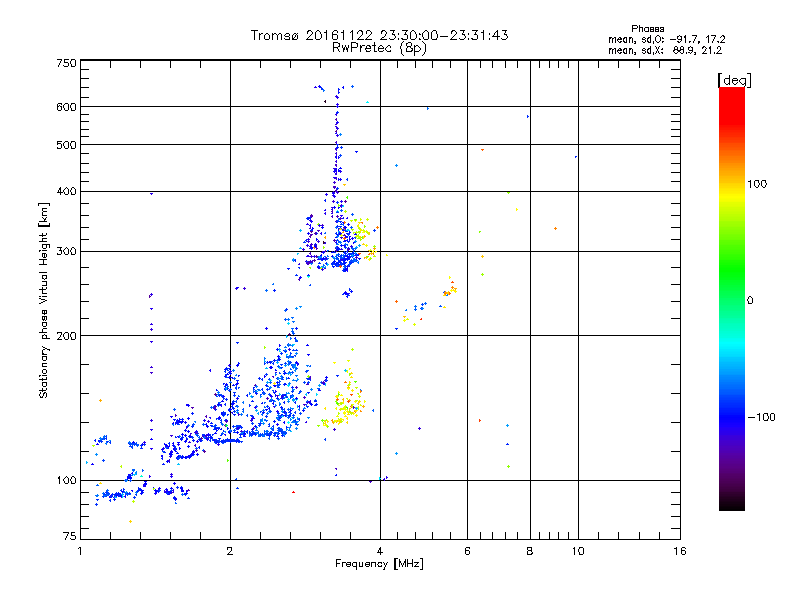This screenshot has height=600, width=800.
Task: Click the y-axis tick label '75'
Action: coord(70,536)
